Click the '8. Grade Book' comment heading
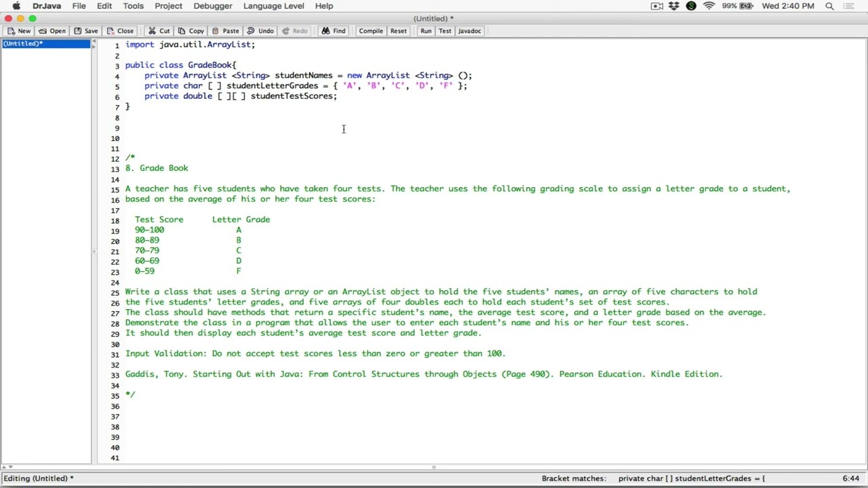Image resolution: width=868 pixels, height=488 pixels. point(157,168)
